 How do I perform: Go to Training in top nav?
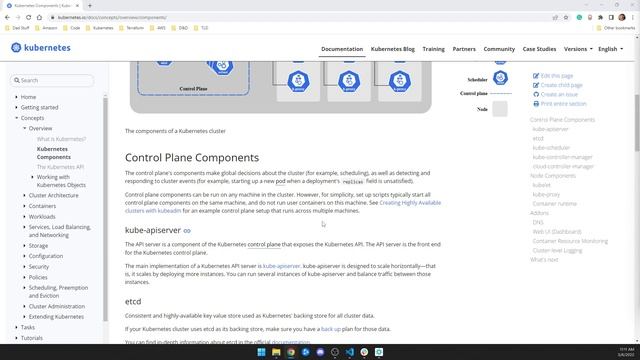point(433,49)
